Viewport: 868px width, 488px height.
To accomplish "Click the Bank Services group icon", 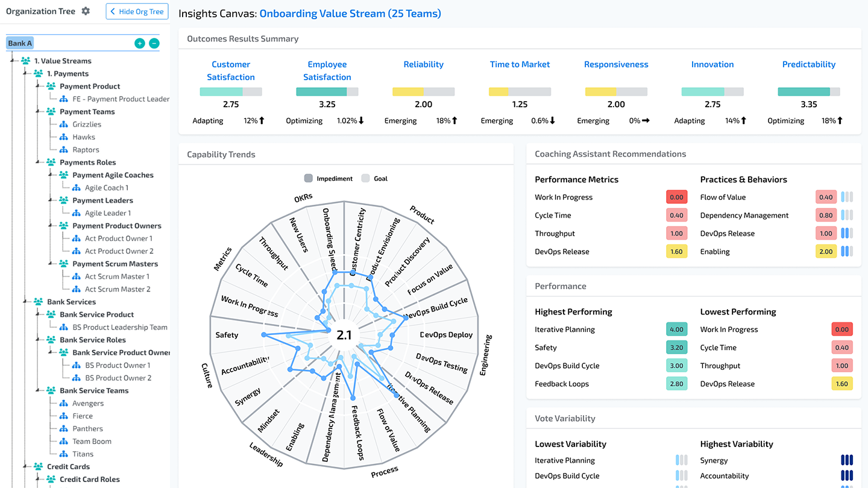I will point(38,302).
